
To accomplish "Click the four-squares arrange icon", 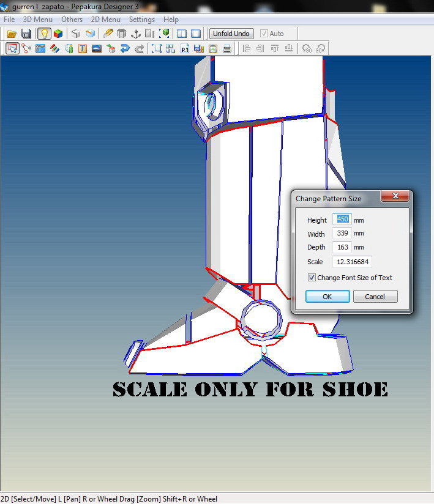I will point(171,48).
